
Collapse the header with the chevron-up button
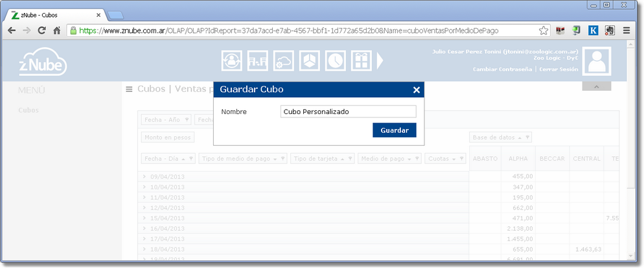[x=596, y=86]
